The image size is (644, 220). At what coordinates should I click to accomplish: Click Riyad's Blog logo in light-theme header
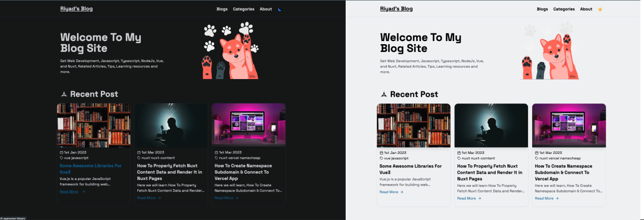click(x=396, y=9)
